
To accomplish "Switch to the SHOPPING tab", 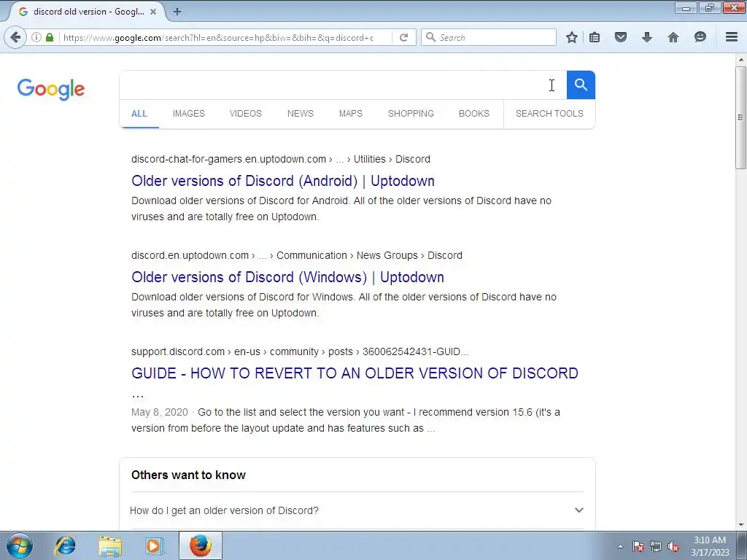I will (411, 113).
